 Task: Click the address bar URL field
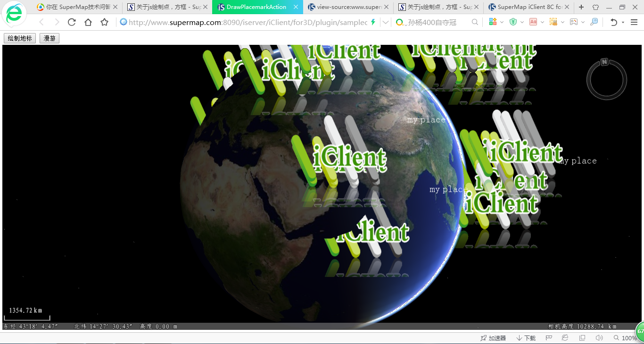click(x=248, y=22)
